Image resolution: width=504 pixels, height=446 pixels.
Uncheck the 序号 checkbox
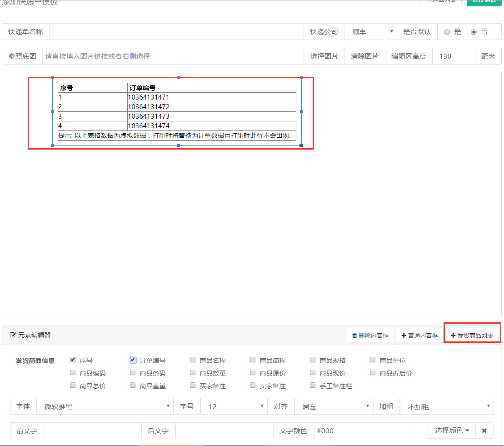tap(73, 360)
